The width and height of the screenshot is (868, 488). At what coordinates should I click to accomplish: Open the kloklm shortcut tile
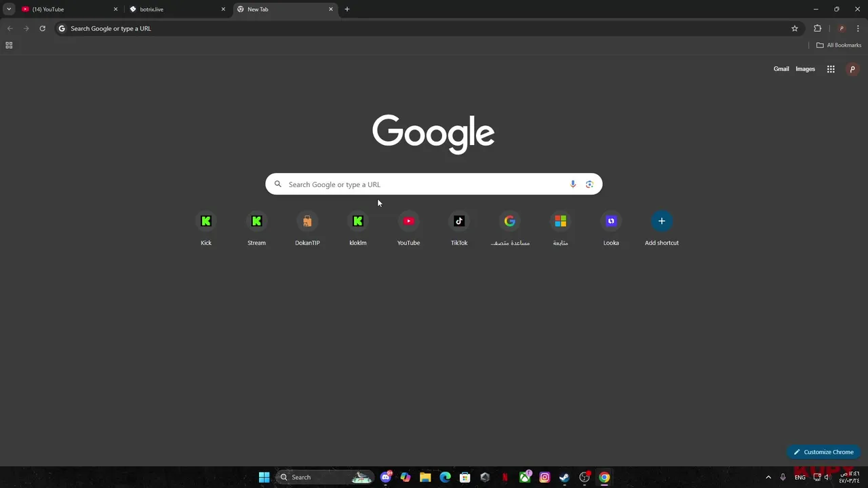pyautogui.click(x=358, y=229)
